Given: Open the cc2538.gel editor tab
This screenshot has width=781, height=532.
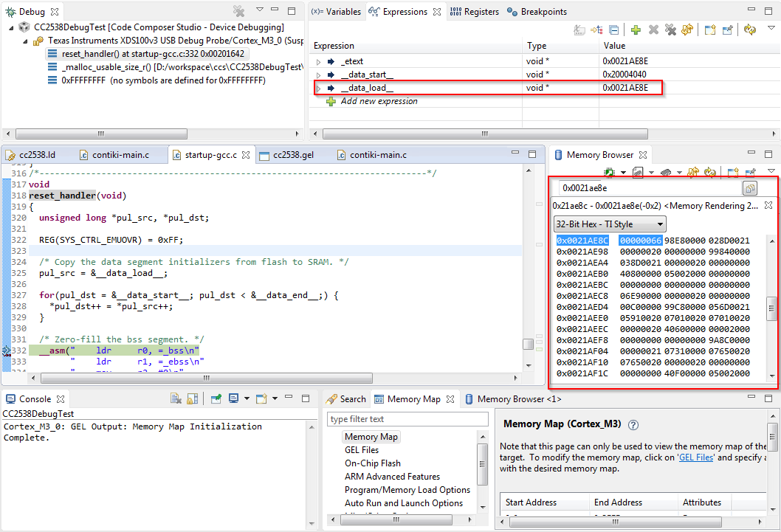Looking at the screenshot, I should [x=286, y=155].
